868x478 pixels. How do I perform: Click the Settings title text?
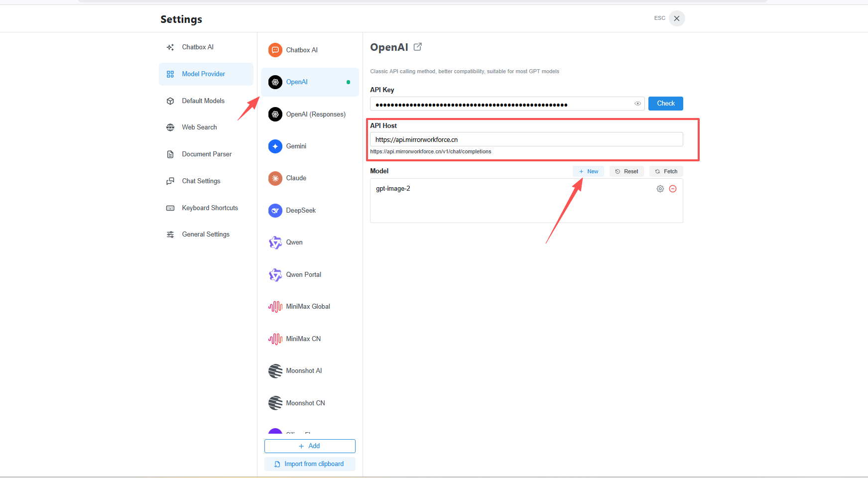click(x=181, y=19)
